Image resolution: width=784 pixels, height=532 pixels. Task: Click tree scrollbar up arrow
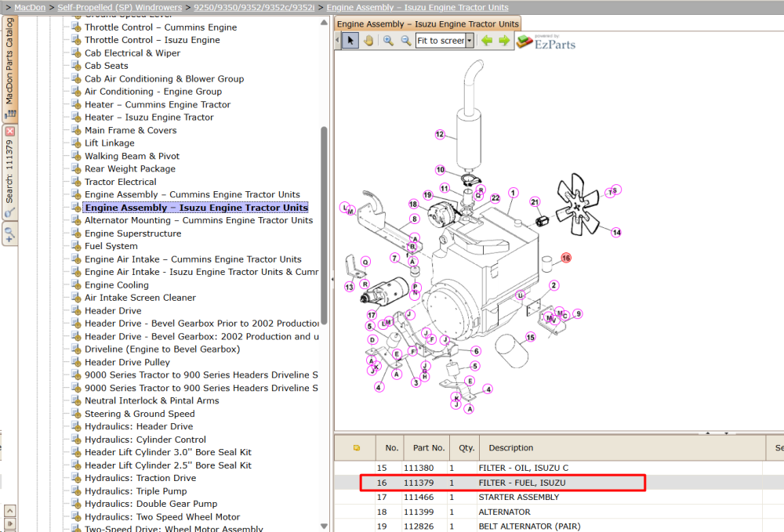(324, 23)
